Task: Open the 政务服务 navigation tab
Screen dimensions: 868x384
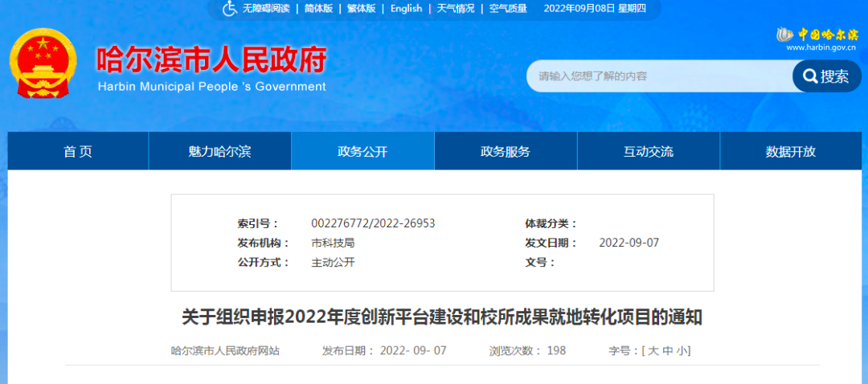Action: tap(506, 152)
